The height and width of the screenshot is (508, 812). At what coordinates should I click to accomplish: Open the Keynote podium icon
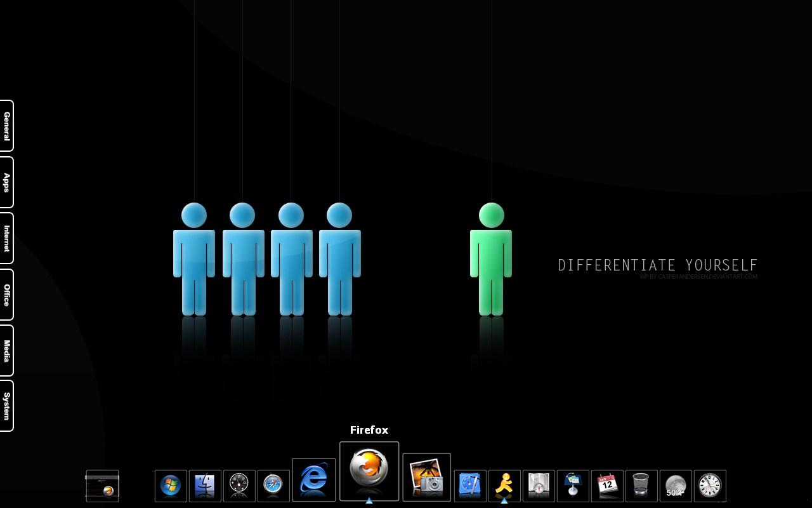pos(573,486)
